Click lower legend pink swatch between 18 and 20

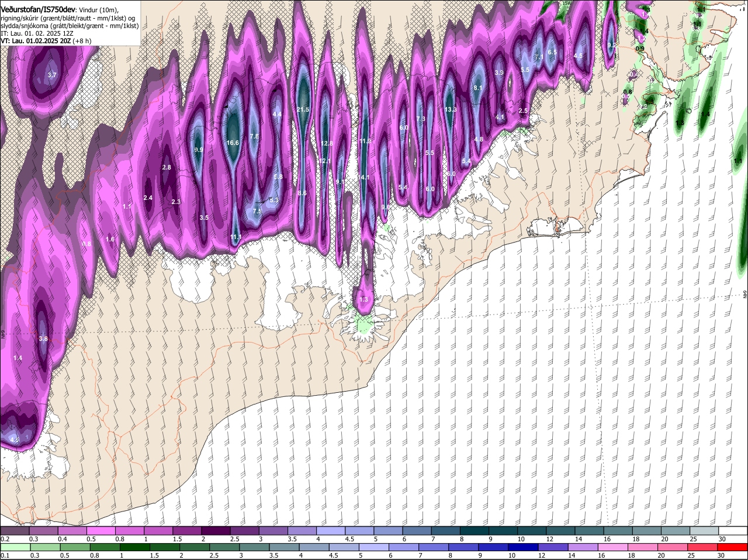pos(642,547)
